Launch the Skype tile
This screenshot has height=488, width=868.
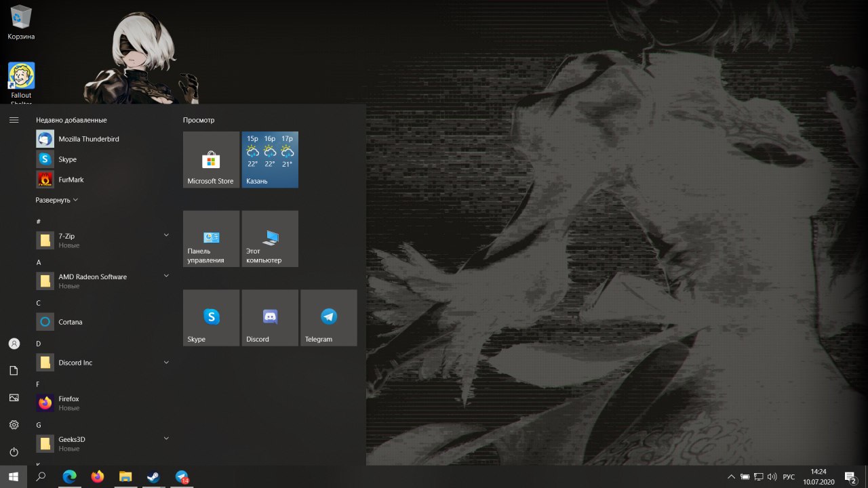pyautogui.click(x=211, y=318)
